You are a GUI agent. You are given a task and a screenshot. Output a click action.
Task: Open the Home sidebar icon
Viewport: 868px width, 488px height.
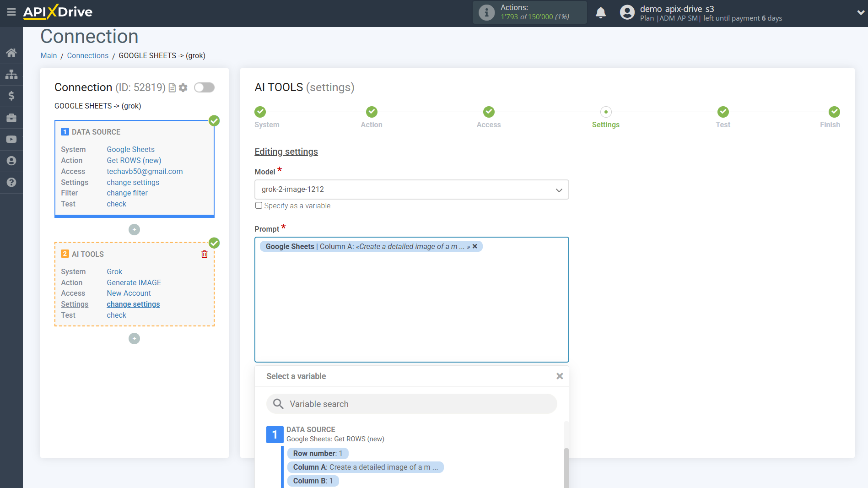11,53
